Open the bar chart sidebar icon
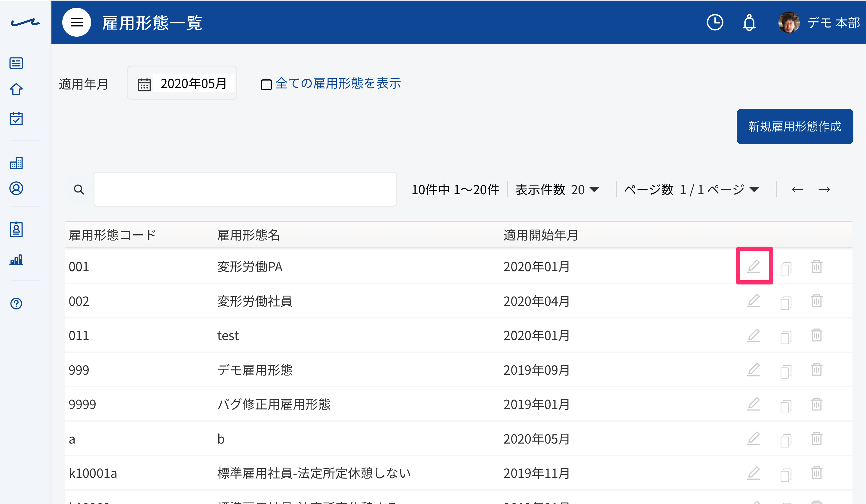Screen dimensions: 866x504 click(x=16, y=260)
